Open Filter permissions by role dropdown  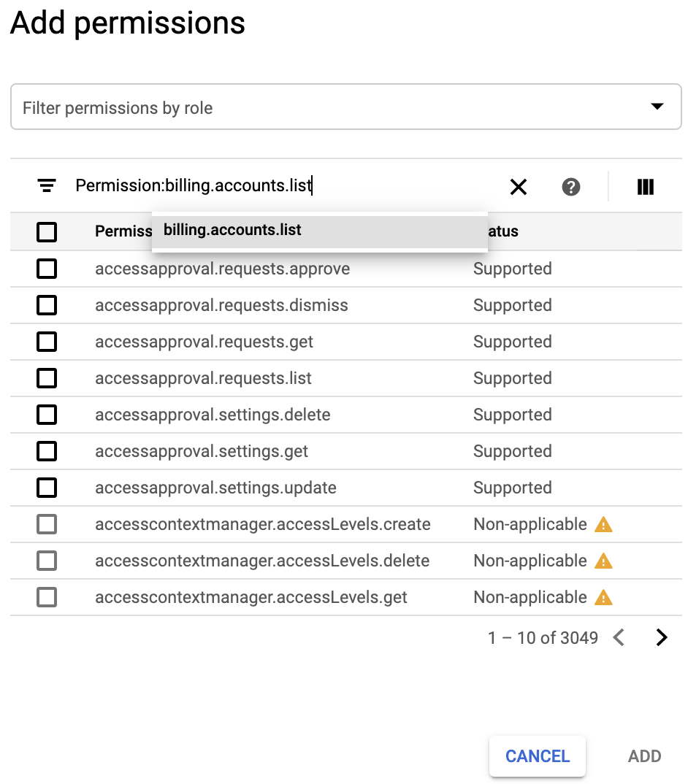click(x=345, y=107)
